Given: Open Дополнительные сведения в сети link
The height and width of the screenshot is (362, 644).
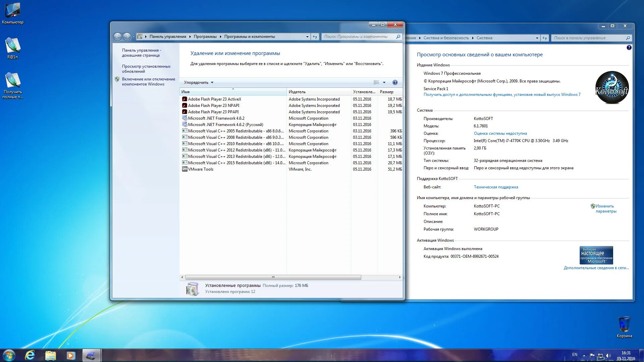Looking at the screenshot, I should click(x=596, y=268).
